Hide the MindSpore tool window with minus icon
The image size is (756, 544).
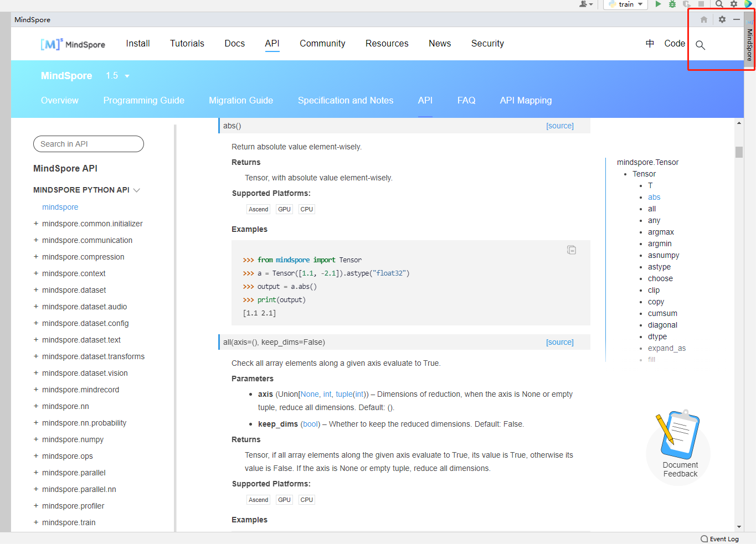(x=737, y=19)
